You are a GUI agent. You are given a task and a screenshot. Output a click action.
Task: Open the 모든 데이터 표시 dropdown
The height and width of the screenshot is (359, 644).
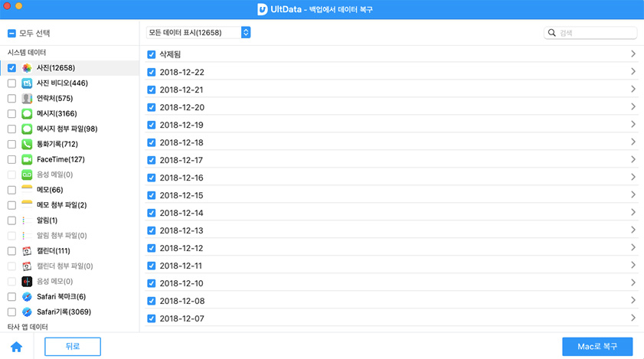tap(198, 33)
